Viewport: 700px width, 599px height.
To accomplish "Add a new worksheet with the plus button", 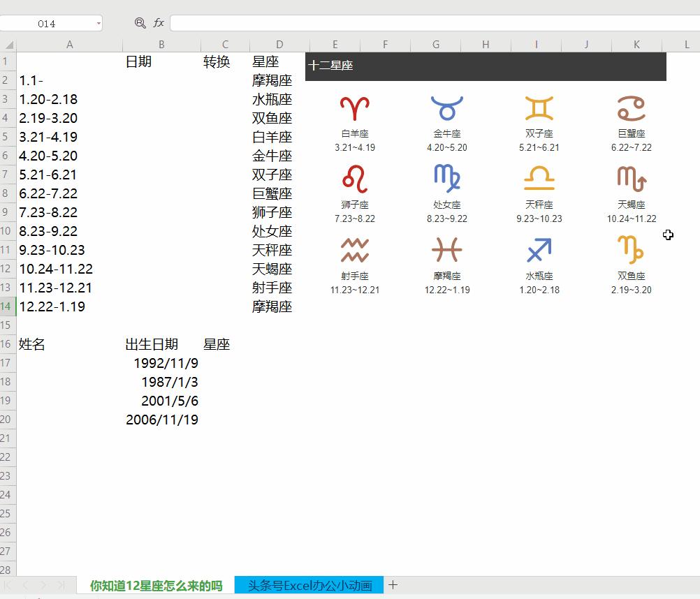I will point(393,584).
